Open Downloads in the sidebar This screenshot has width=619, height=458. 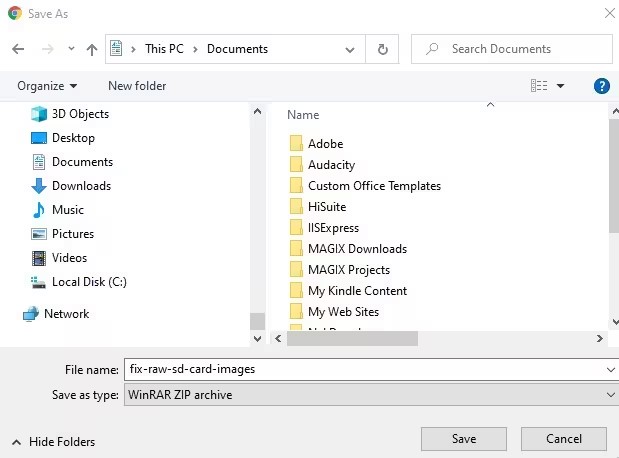pyautogui.click(x=81, y=186)
